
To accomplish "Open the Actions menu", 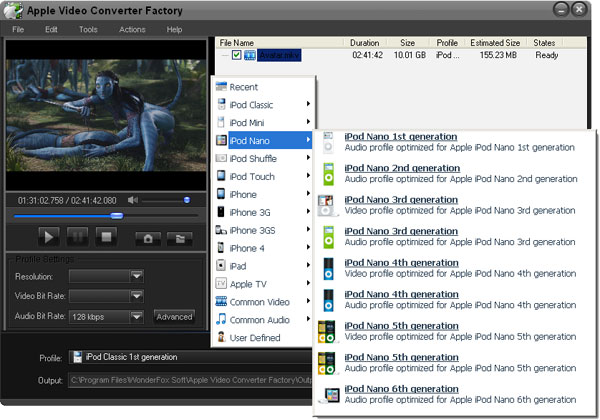I will coord(132,29).
